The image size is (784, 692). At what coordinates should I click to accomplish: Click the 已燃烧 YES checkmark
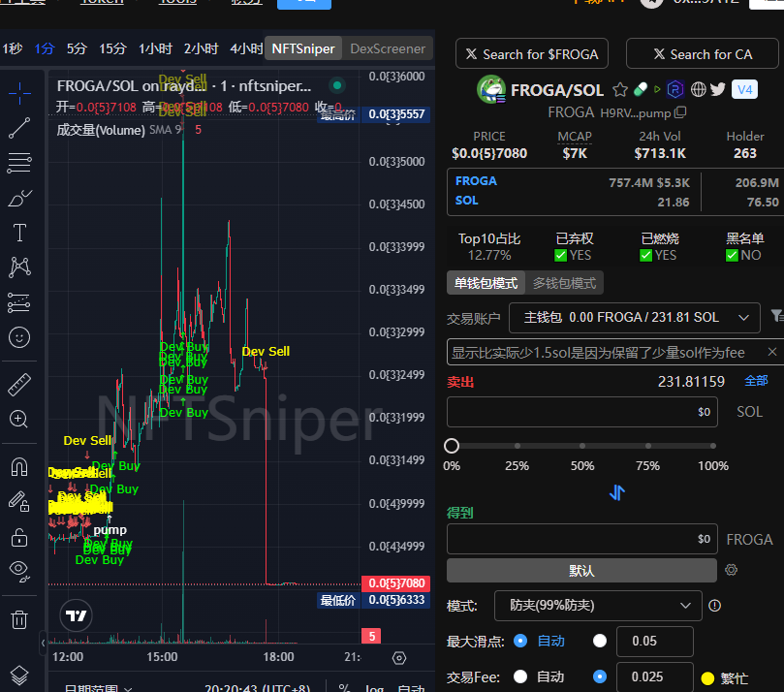tap(645, 256)
